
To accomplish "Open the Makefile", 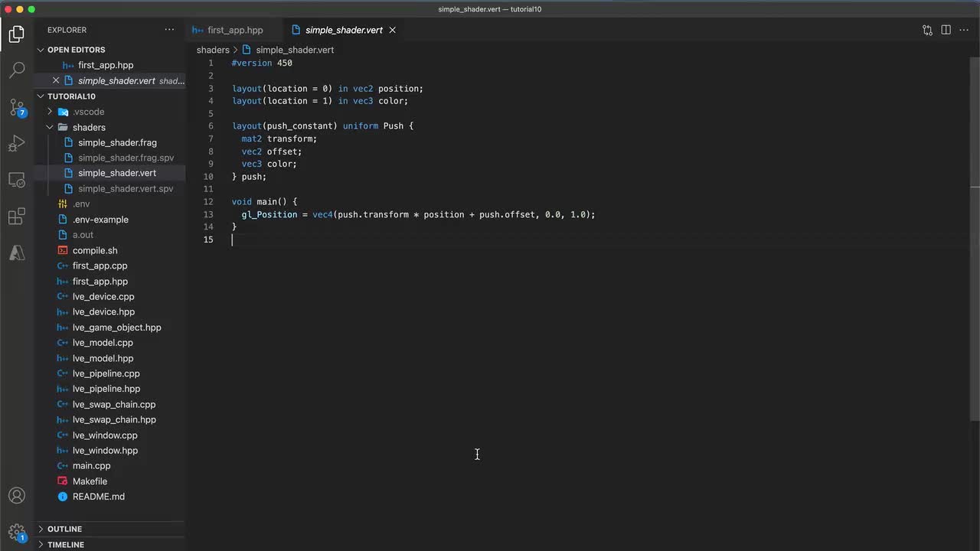I will point(90,481).
